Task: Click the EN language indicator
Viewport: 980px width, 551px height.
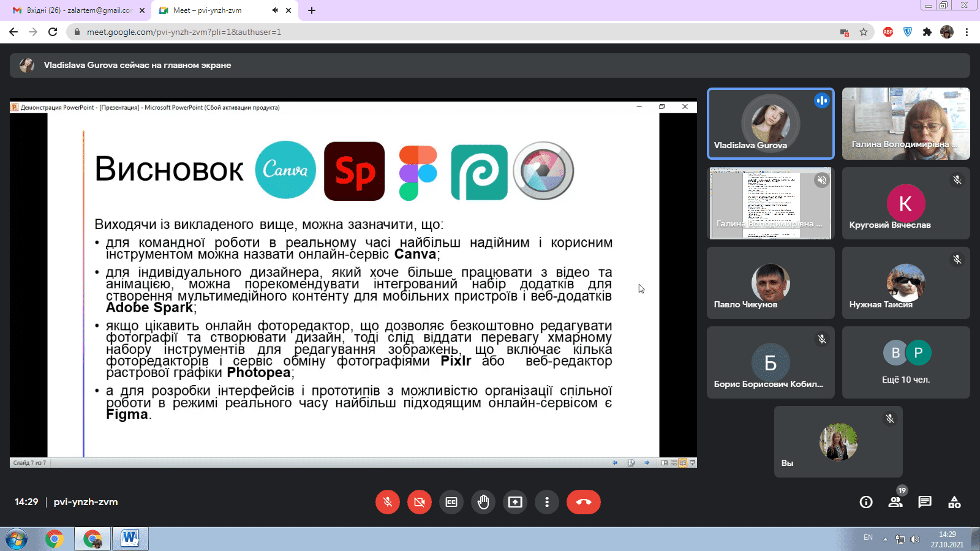Action: click(868, 538)
